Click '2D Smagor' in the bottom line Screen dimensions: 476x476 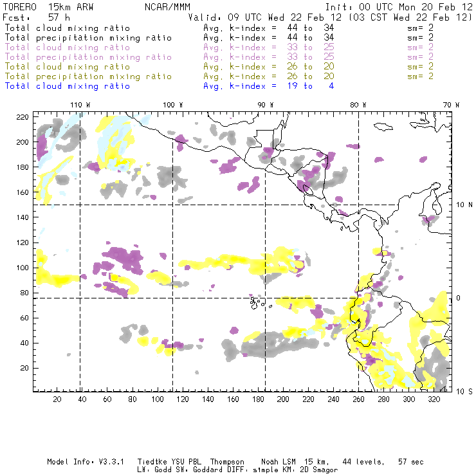point(319,470)
